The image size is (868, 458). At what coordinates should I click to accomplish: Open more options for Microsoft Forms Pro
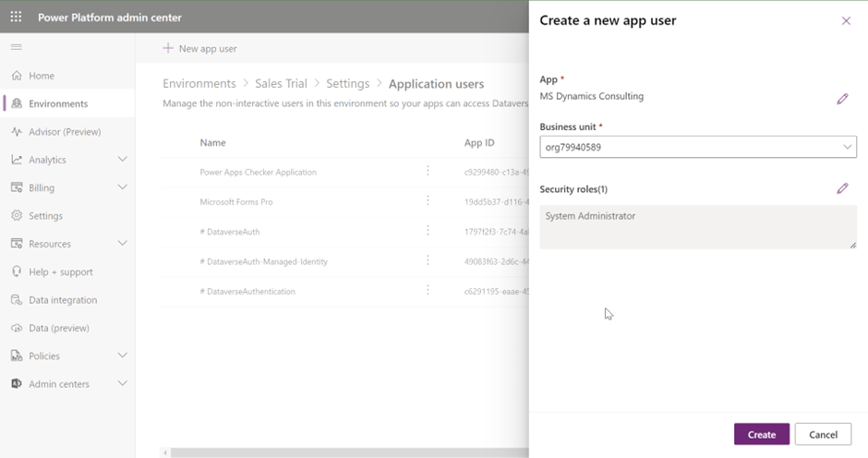428,201
